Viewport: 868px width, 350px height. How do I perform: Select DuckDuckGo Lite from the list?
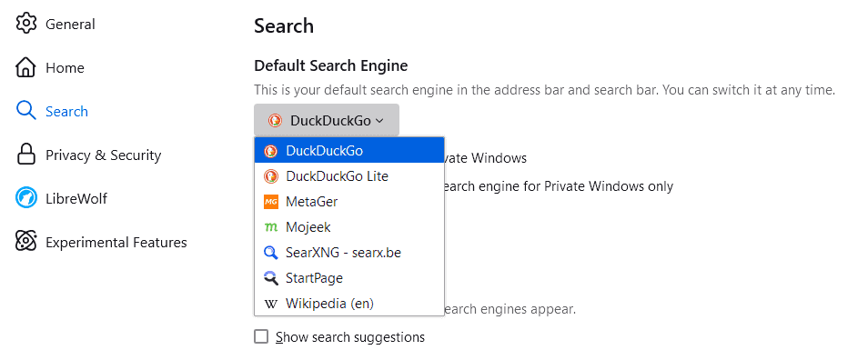349,176
